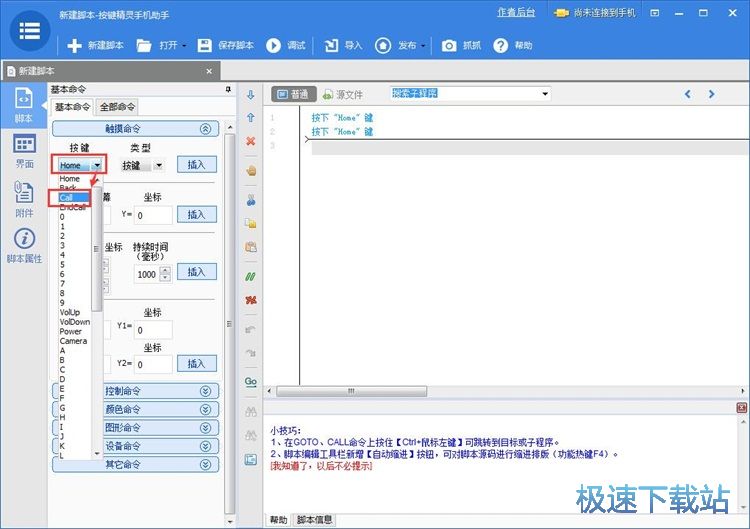Click the editor horizontal scrollbar thumb
750x529 pixels.
352,391
